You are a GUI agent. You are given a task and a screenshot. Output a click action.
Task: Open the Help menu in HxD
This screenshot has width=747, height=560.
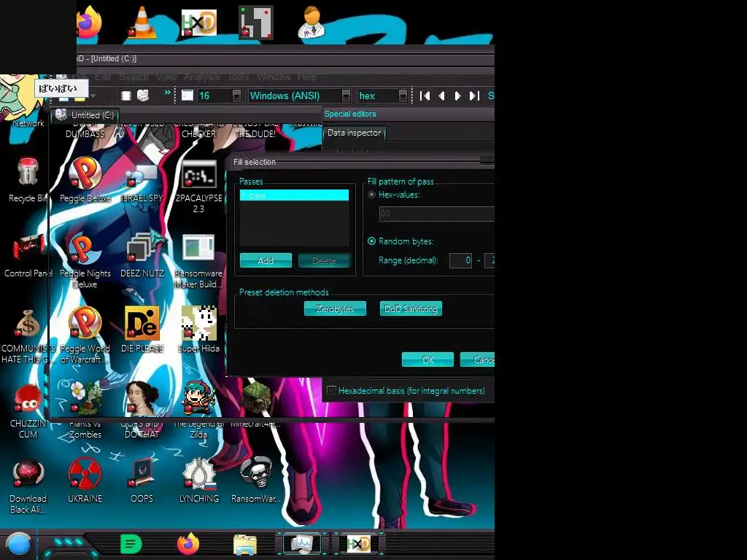(307, 77)
